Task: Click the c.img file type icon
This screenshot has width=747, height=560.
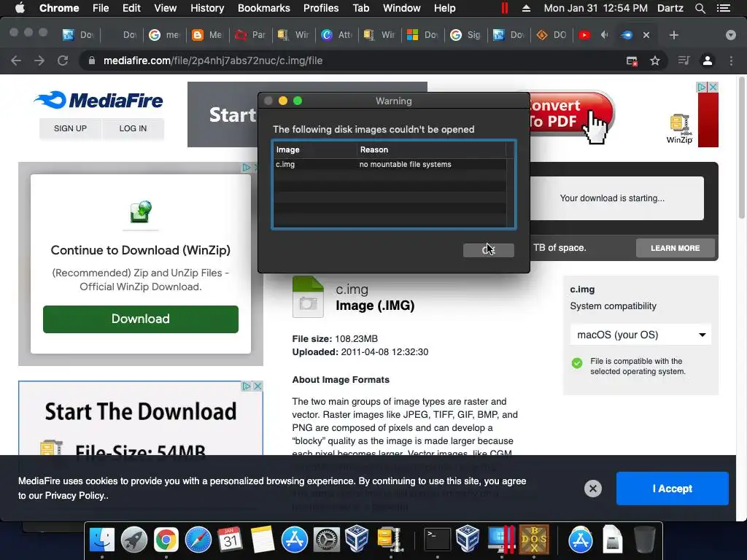Action: (x=308, y=297)
